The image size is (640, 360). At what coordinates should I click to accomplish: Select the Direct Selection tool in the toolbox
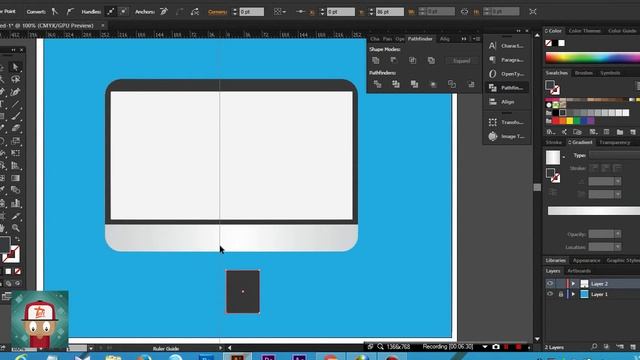(x=16, y=67)
